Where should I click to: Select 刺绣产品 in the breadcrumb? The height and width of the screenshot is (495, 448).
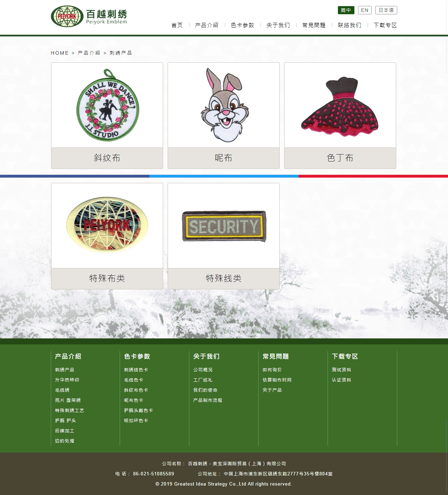(121, 53)
